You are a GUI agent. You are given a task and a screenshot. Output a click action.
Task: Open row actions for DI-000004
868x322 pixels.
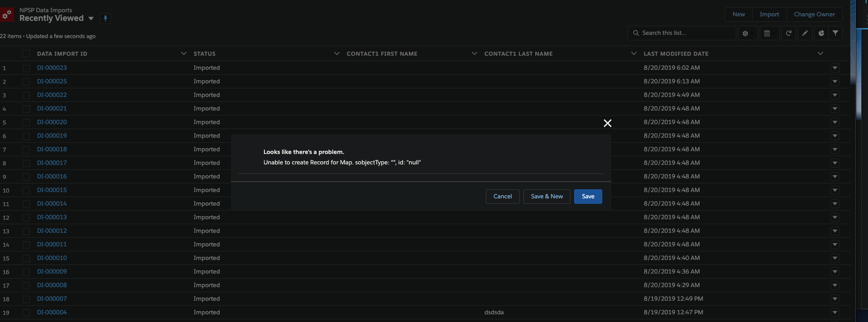835,312
